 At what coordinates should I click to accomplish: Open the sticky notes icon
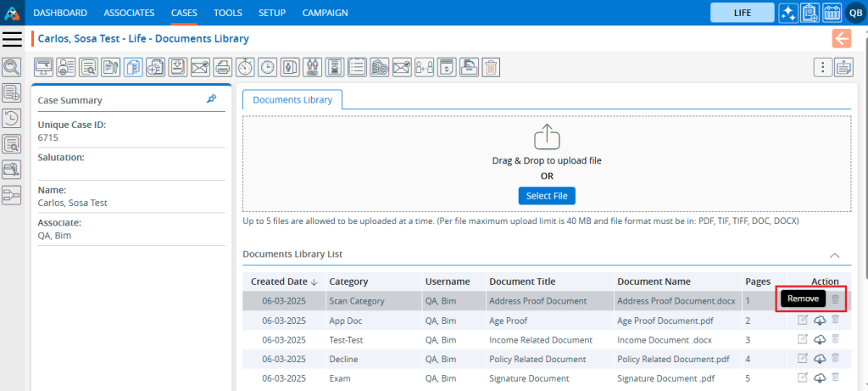pos(843,67)
